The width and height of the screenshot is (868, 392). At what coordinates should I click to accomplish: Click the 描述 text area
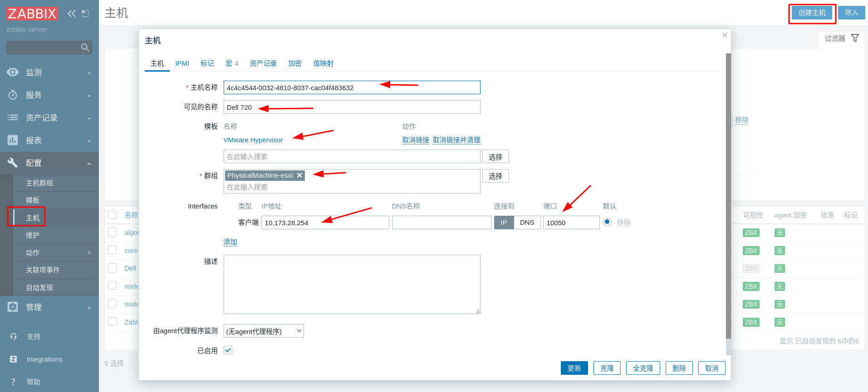pyautogui.click(x=352, y=284)
